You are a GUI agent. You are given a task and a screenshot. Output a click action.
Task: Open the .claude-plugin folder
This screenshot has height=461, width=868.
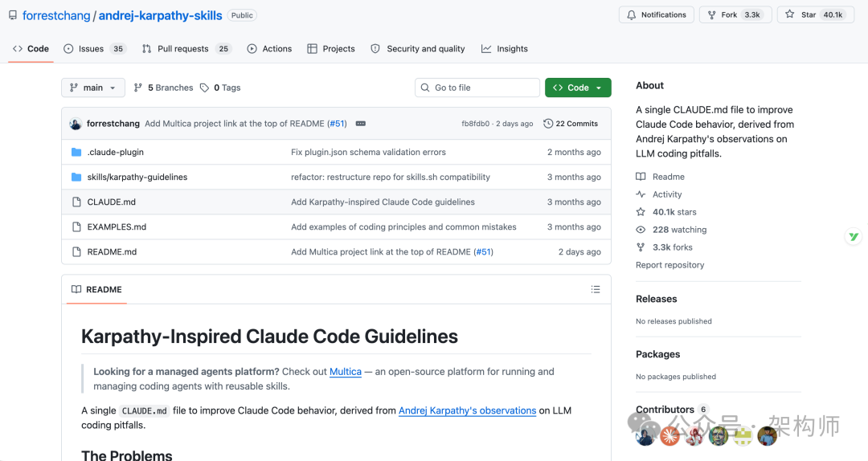pyautogui.click(x=115, y=152)
